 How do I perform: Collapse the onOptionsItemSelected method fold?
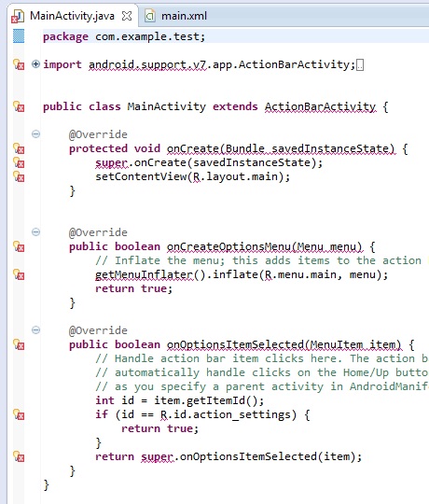(x=36, y=330)
